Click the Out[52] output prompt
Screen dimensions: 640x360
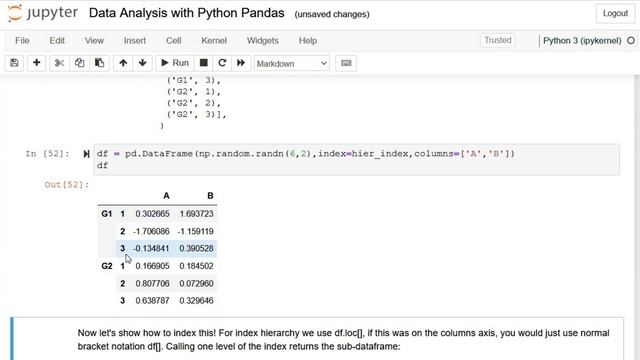coord(67,184)
